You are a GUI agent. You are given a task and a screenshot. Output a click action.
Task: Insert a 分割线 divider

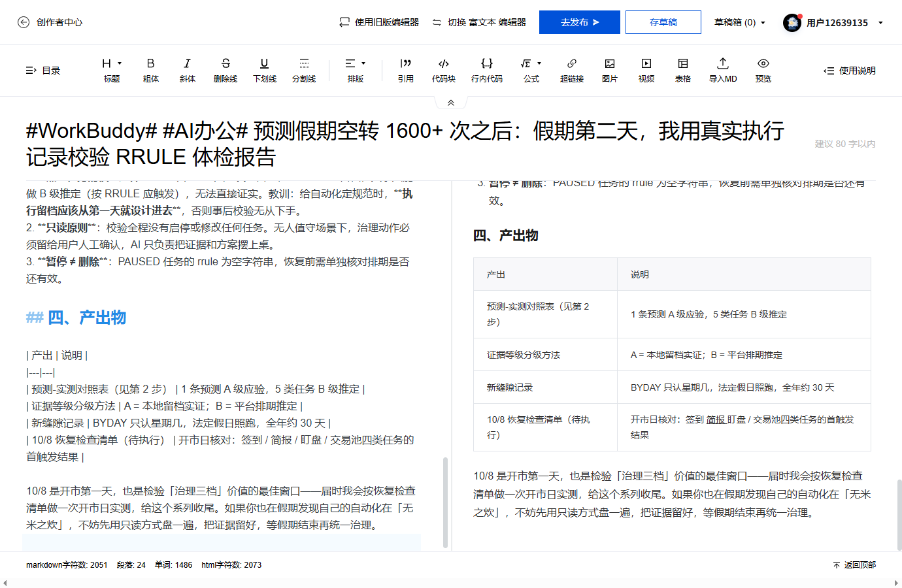click(304, 70)
